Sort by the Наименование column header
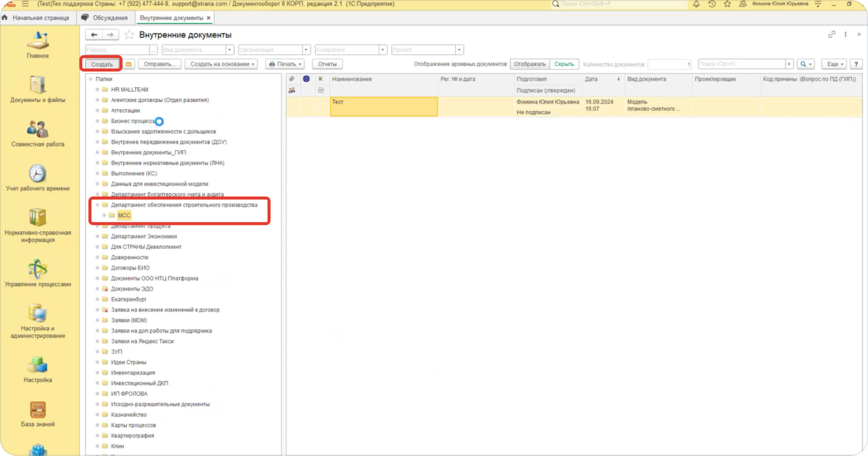Viewport: 868px width, 456px height. tap(383, 79)
